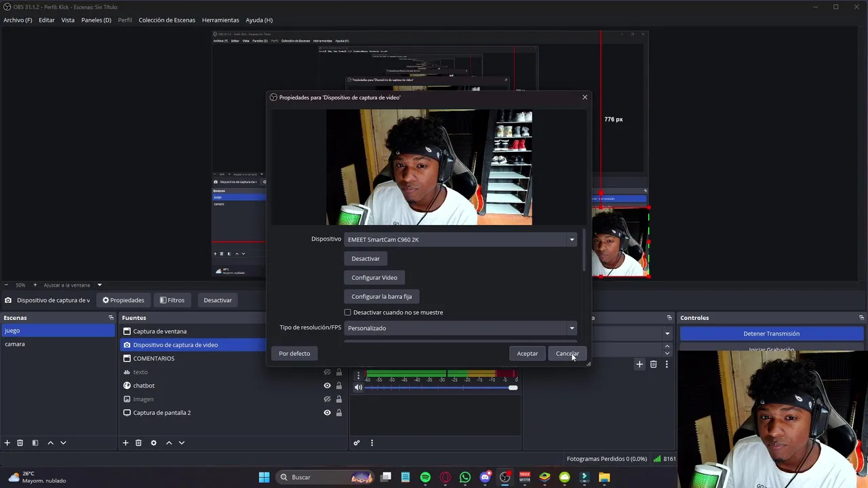Viewport: 868px width, 488px height.
Task: Check 'Desactivar cuando no se muestre'
Action: [x=348, y=312]
